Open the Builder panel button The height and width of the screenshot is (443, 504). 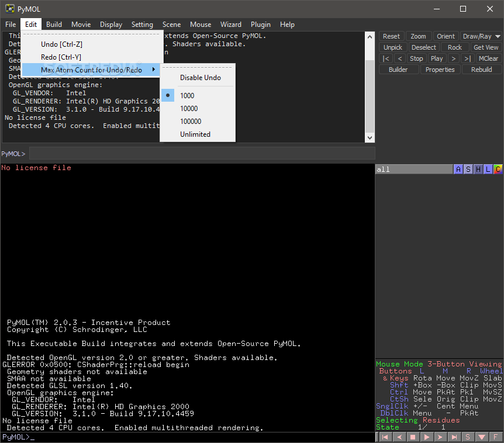click(x=398, y=70)
